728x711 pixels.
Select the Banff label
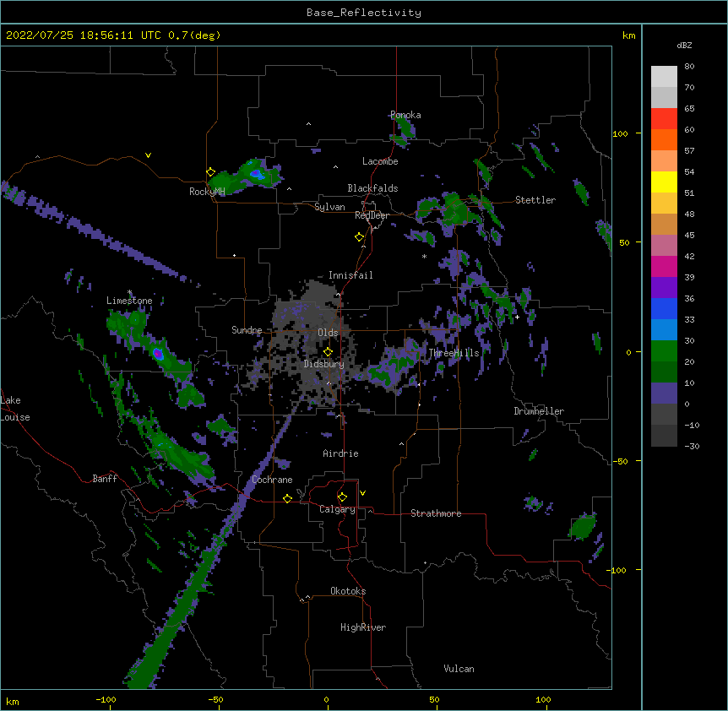[105, 479]
